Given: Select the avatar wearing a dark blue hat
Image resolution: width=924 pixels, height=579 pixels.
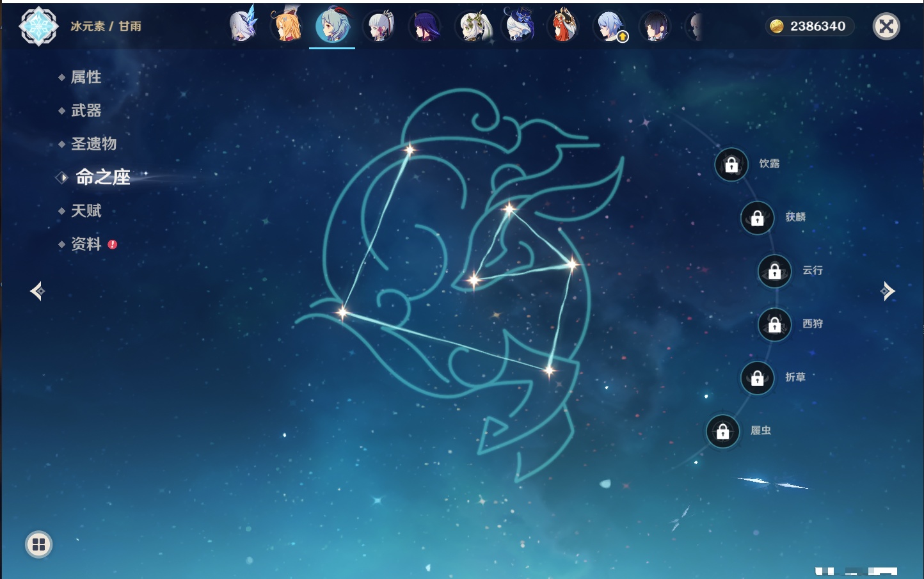Looking at the screenshot, I should [x=518, y=26].
